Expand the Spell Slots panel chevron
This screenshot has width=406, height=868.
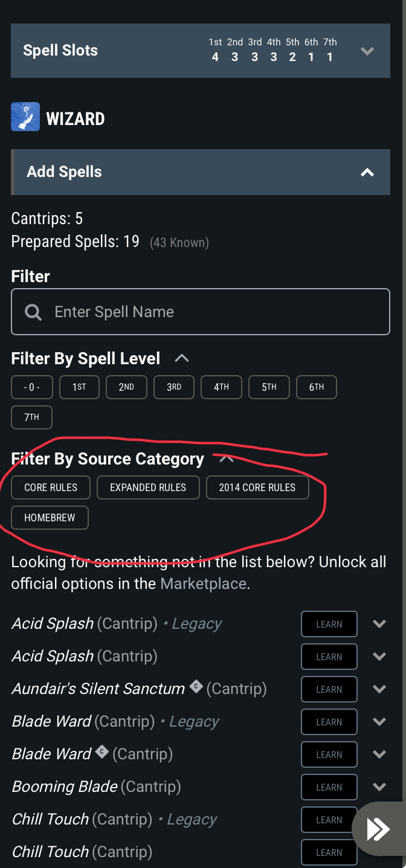[367, 51]
